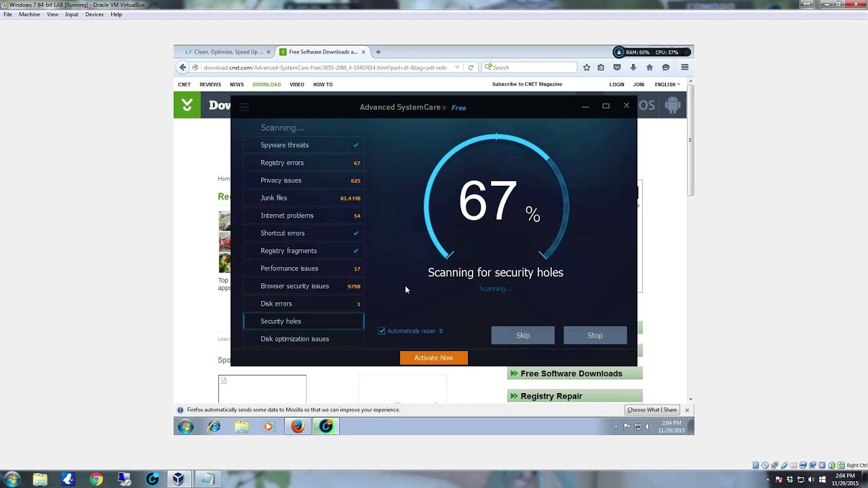
Task: Click Subscribe to CNET Magazine link
Action: (527, 84)
